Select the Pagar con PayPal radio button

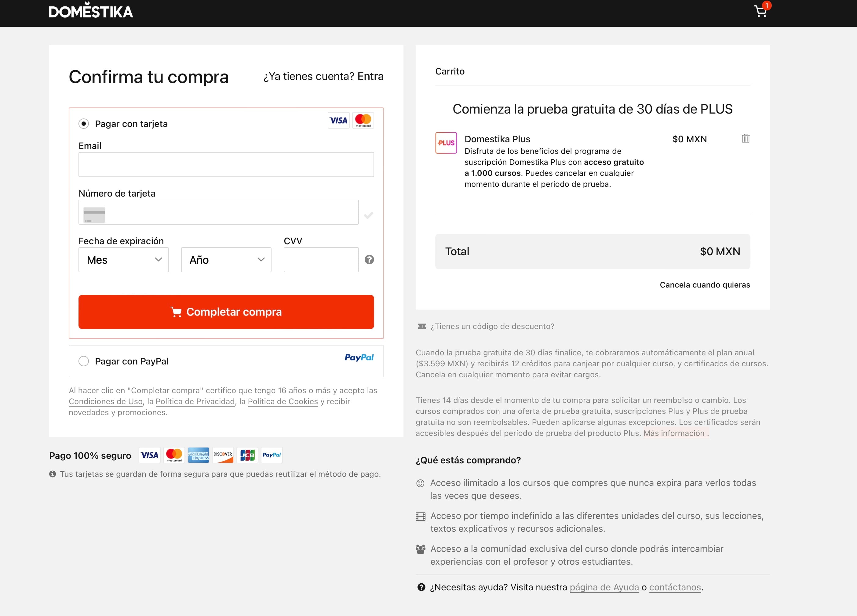pos(83,361)
